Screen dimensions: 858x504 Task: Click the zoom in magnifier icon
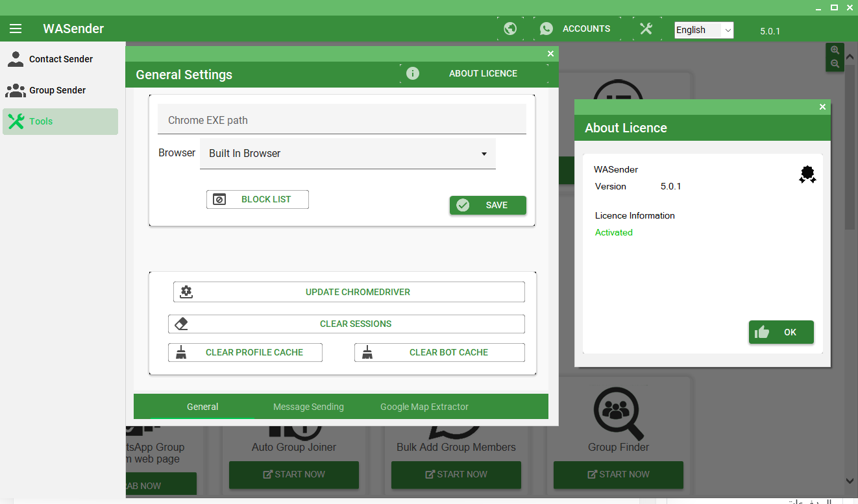pyautogui.click(x=835, y=51)
